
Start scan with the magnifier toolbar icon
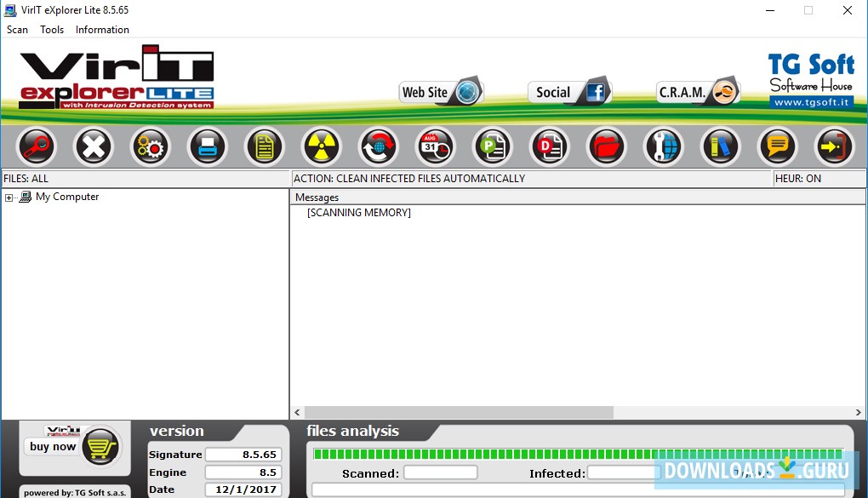(36, 146)
